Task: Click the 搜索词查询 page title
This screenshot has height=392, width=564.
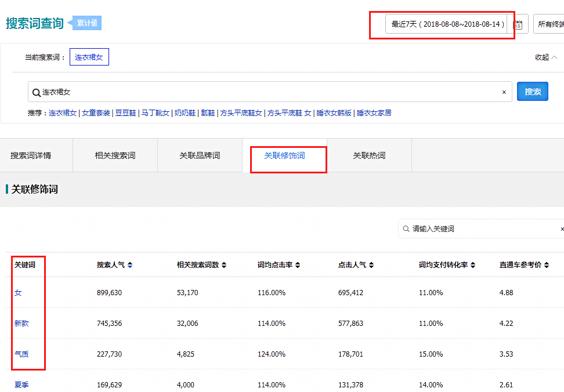Action: pos(35,23)
